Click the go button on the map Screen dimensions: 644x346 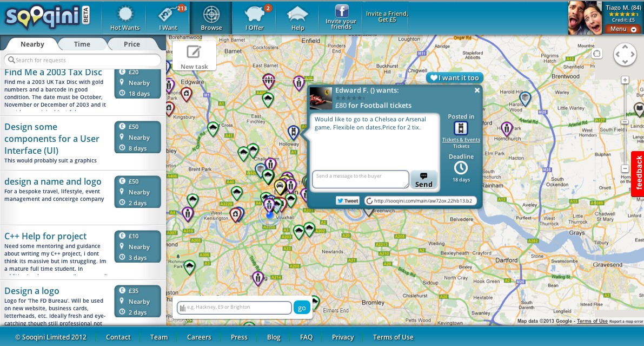click(302, 308)
